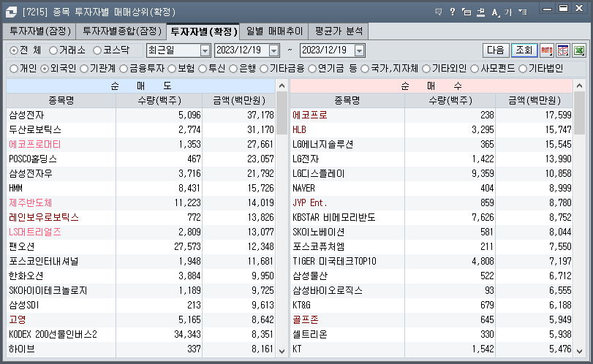
Task: Select KODEX 200선물인버스2 row
Action: [141, 335]
